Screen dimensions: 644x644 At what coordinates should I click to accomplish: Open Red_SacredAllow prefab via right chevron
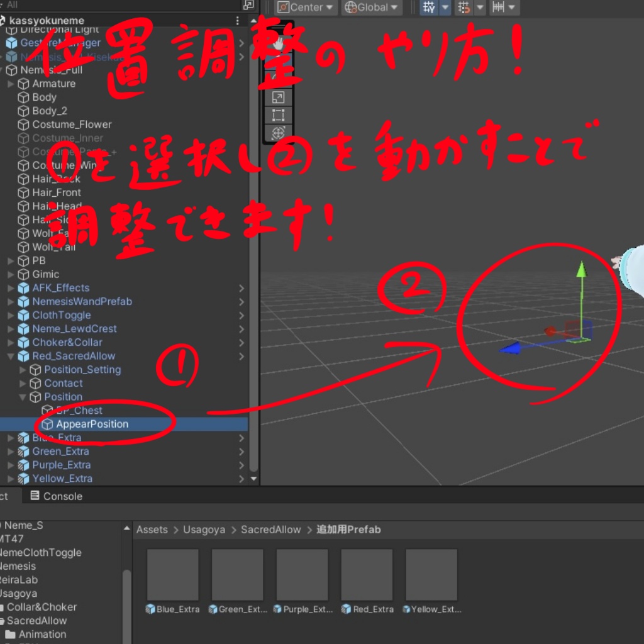[241, 357]
